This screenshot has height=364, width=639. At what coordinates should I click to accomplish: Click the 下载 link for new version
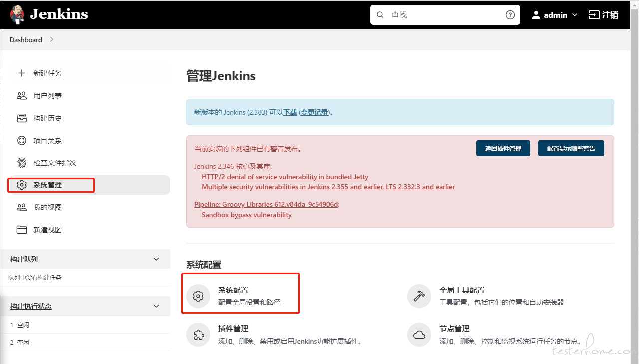coord(290,112)
